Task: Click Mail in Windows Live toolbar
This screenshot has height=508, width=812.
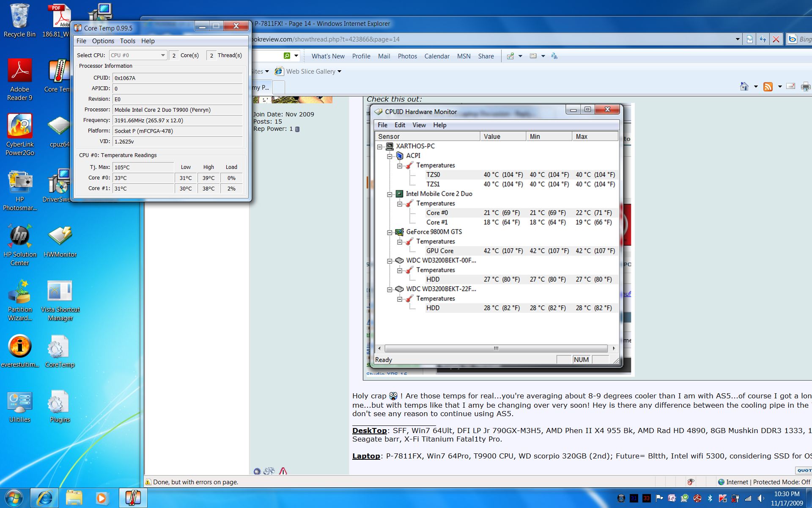Action: pyautogui.click(x=384, y=56)
